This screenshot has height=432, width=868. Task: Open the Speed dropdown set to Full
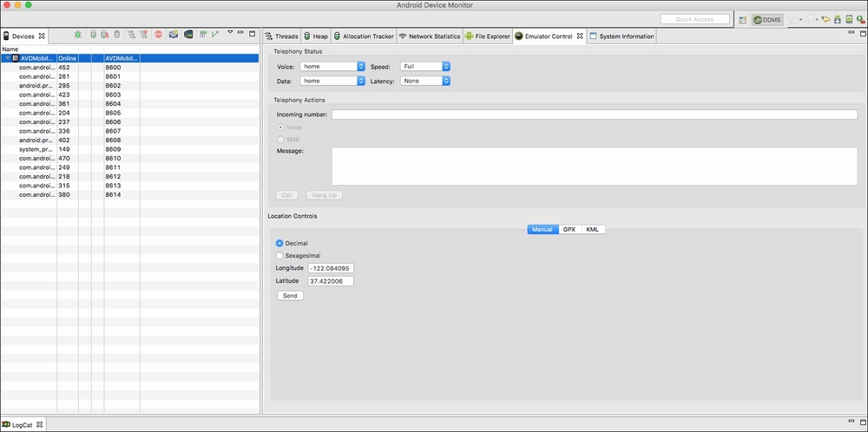[425, 67]
